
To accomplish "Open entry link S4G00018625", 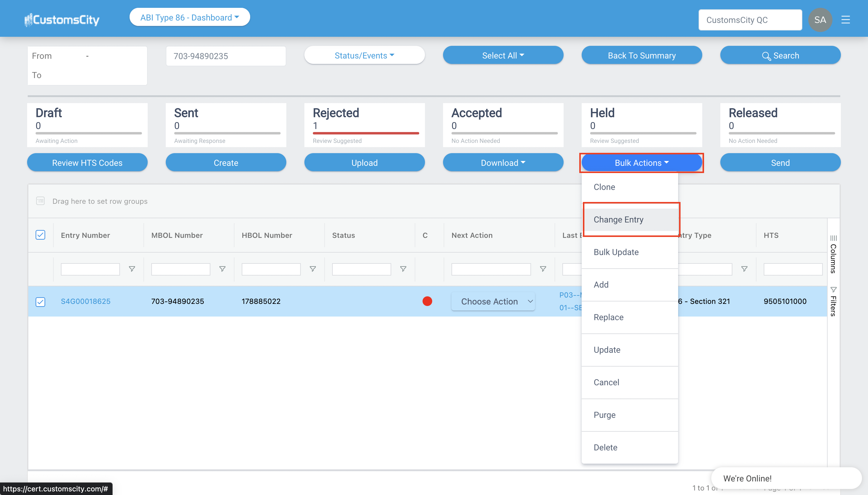I will (86, 301).
